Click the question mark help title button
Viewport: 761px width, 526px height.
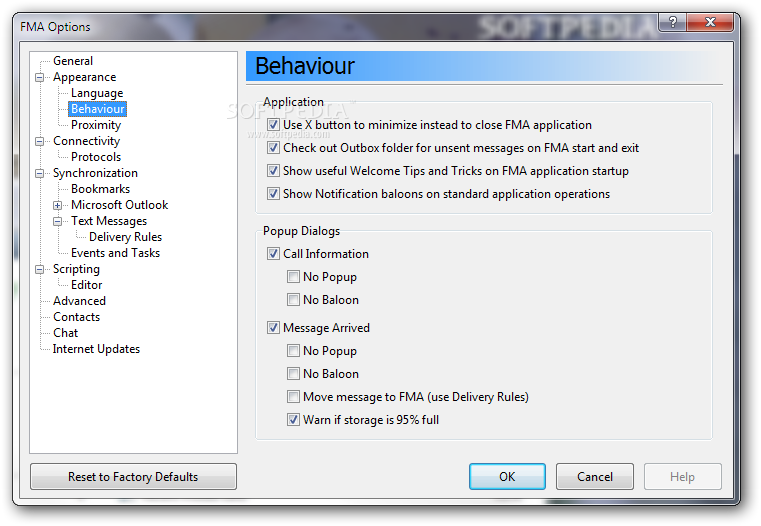coord(673,22)
